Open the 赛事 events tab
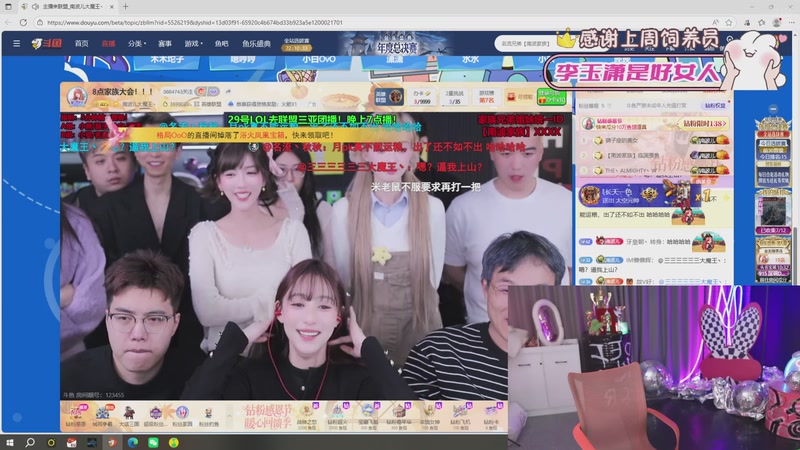This screenshot has width=800, height=450. [x=165, y=43]
